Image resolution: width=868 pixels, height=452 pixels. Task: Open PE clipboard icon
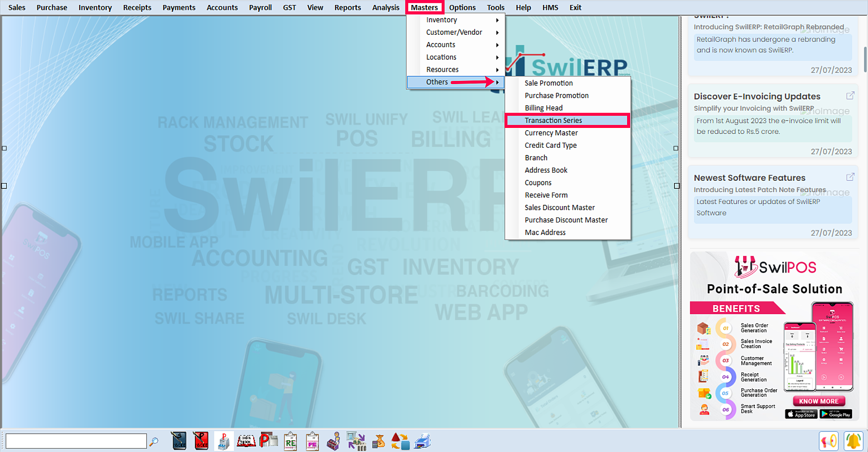(312, 441)
